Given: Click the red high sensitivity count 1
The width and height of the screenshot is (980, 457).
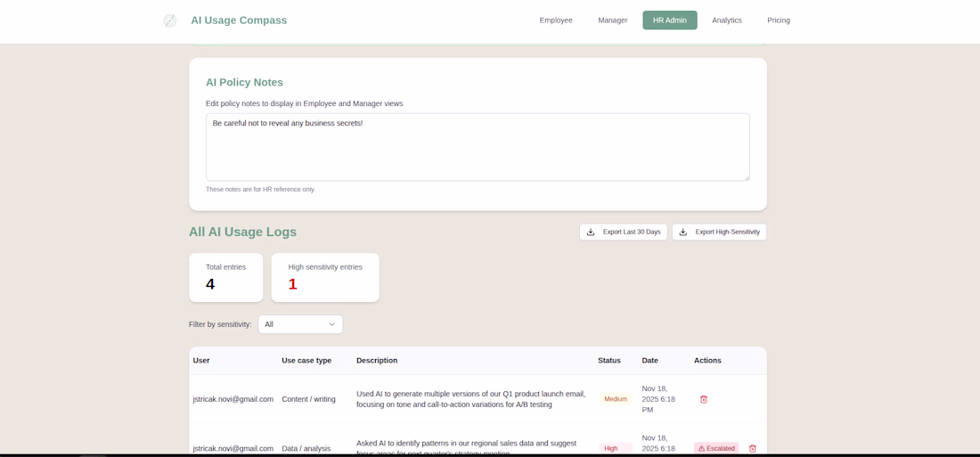Looking at the screenshot, I should point(292,284).
